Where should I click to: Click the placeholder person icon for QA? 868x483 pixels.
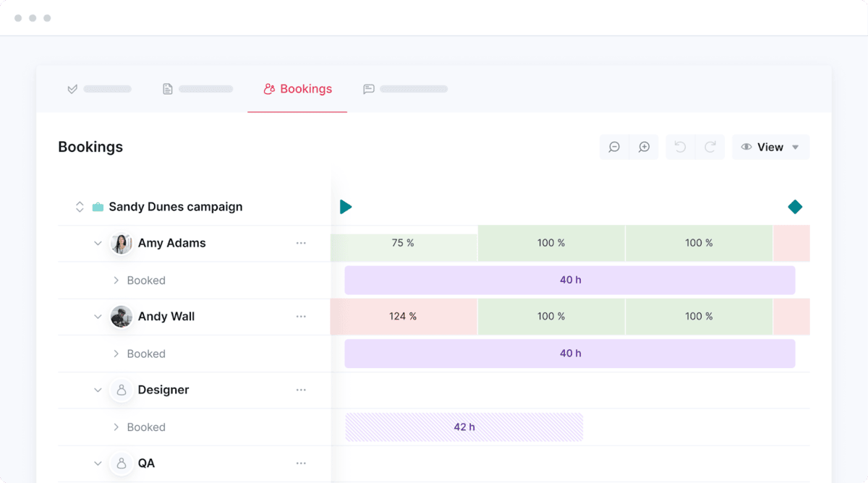coord(121,463)
